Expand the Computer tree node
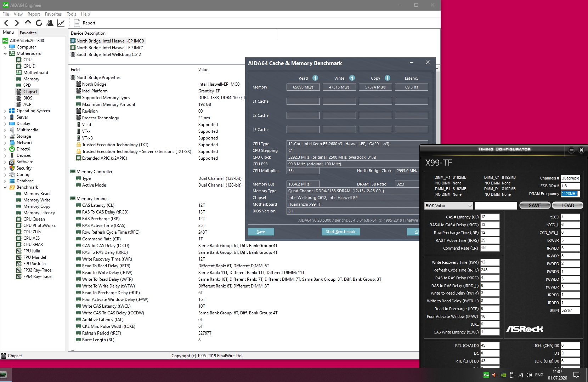This screenshot has width=588, height=382. [x=5, y=47]
